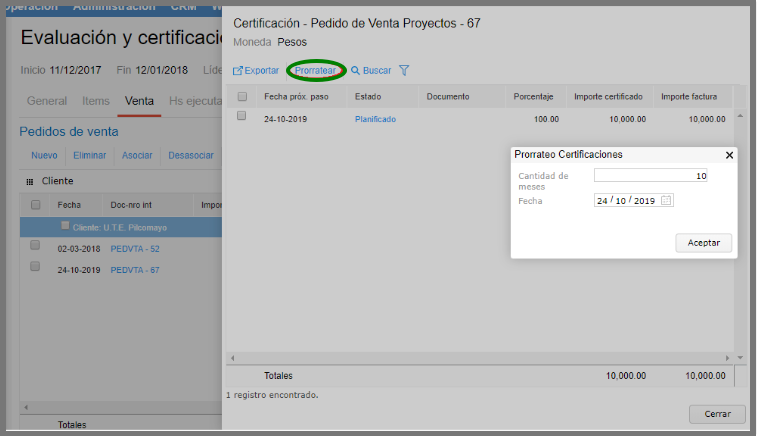Click the Cantidad de meses field
Image resolution: width=757 pixels, height=436 pixels.
tap(650, 176)
